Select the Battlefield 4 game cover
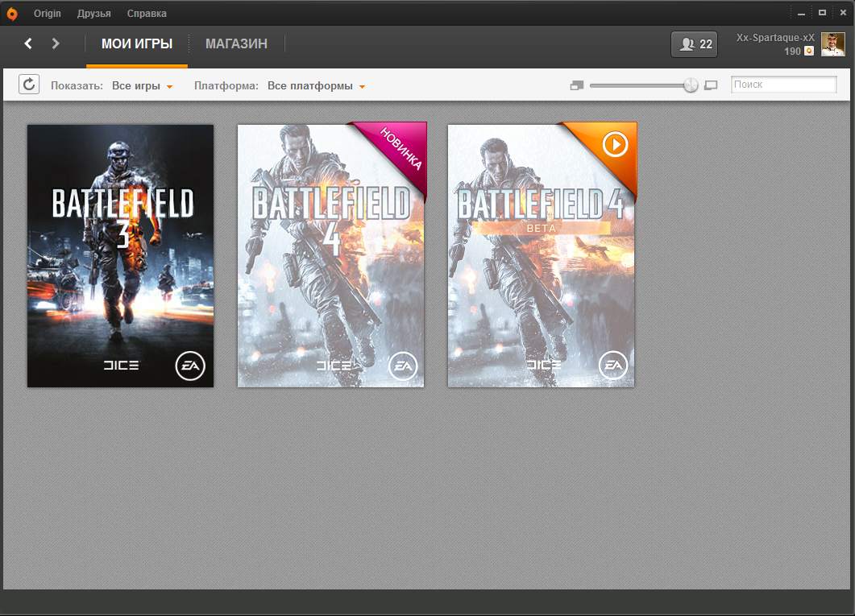The height and width of the screenshot is (616, 855). pyautogui.click(x=331, y=256)
